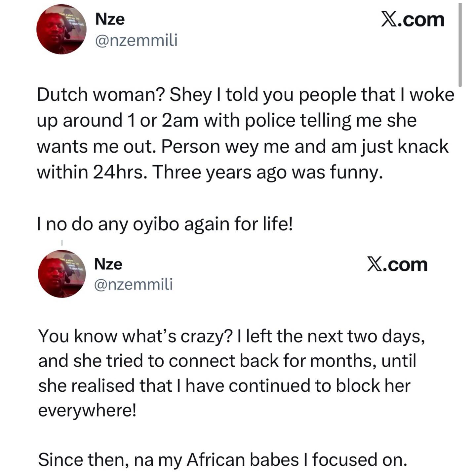476x476 pixels.
Task: Click the line "I no do any oyibo again for life!"
Action: point(165,224)
